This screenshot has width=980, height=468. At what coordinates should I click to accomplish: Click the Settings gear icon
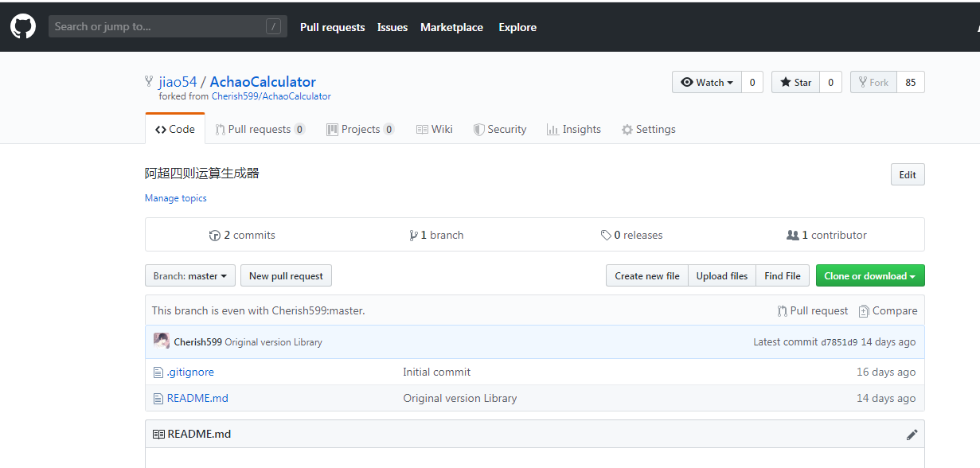(627, 130)
